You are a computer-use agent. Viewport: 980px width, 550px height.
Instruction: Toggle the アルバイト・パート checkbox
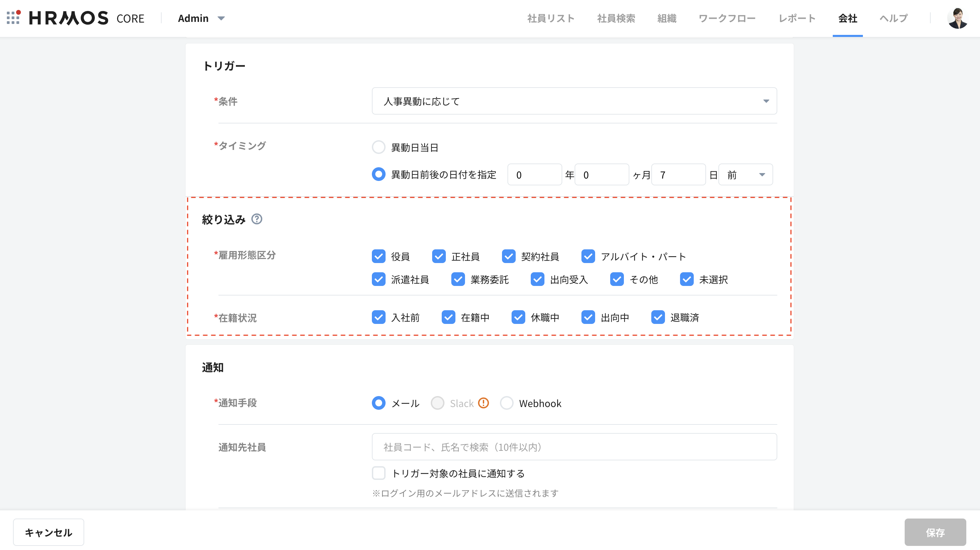[x=588, y=257]
